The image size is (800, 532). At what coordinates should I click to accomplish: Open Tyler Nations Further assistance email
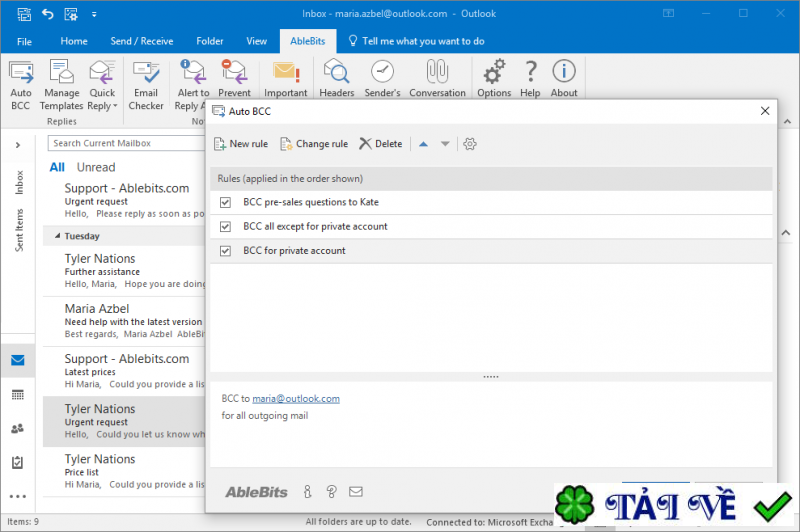coord(124,271)
